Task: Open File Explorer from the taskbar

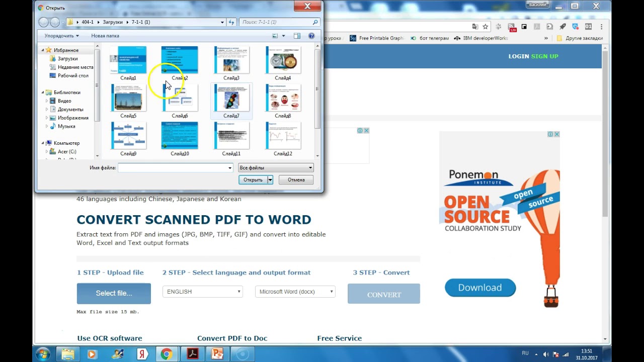Action: click(67, 354)
